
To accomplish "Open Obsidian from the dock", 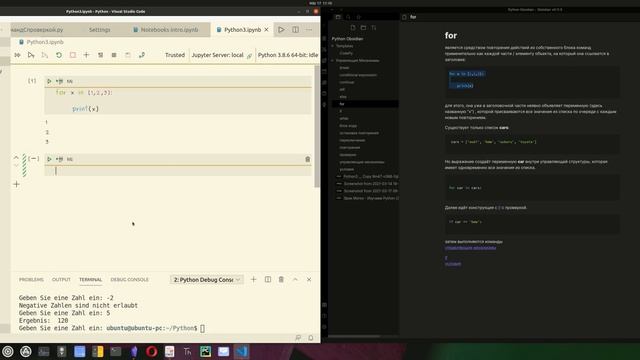I will click(134, 351).
